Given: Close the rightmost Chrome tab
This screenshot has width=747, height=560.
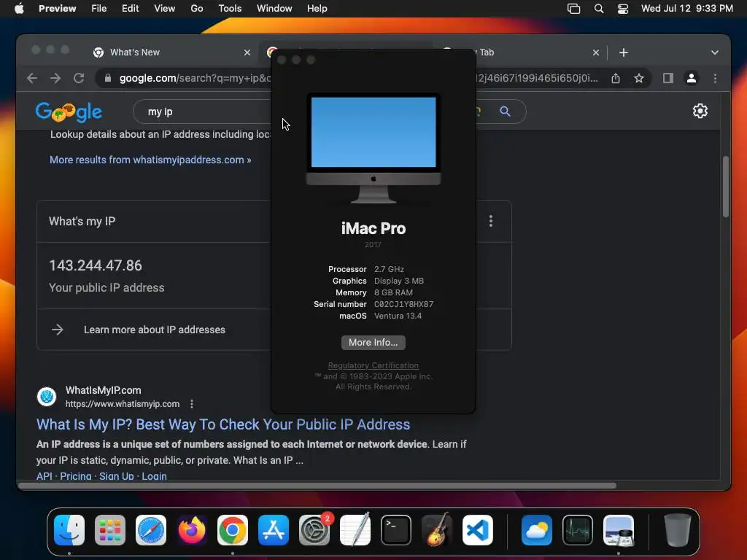Looking at the screenshot, I should 595,52.
